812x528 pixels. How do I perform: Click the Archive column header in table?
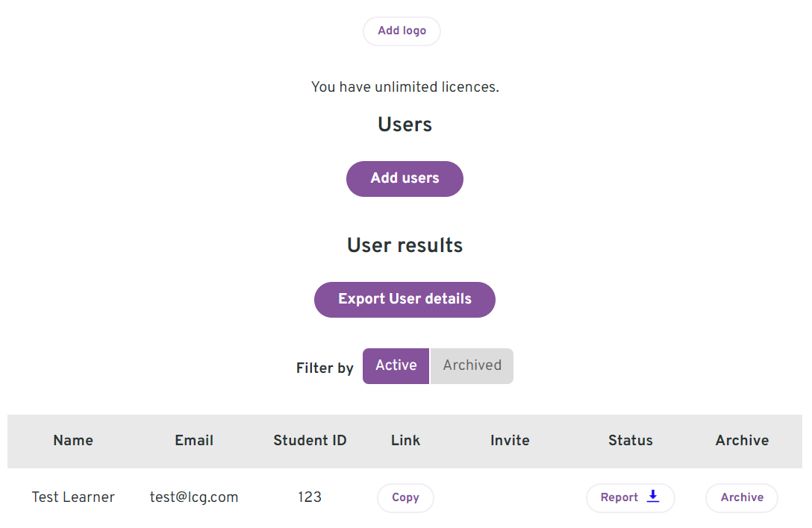pyautogui.click(x=742, y=441)
